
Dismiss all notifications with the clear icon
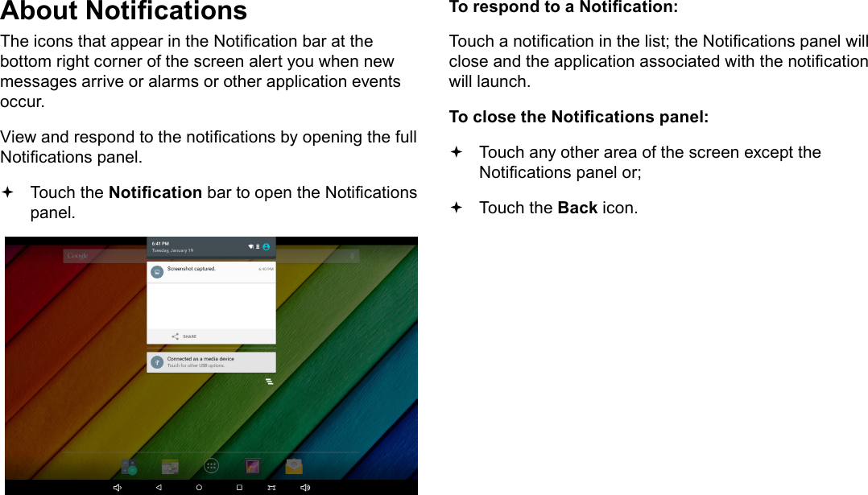(269, 382)
